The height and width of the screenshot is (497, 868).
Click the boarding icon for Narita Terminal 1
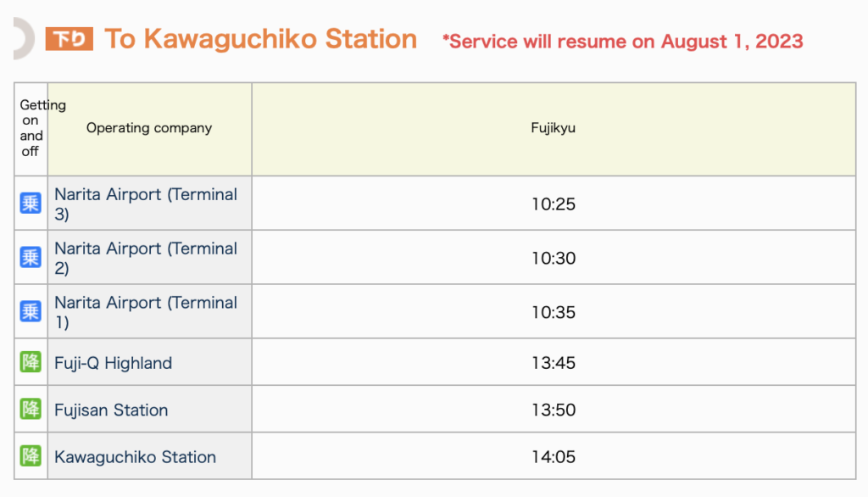(x=31, y=311)
